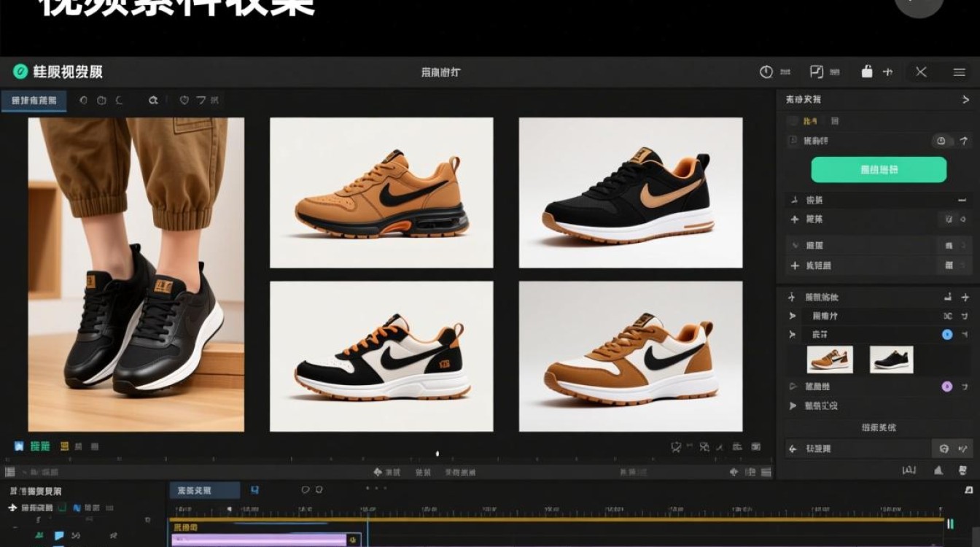Expand the side panel header chevron
The width and height of the screenshot is (980, 547).
pos(966,99)
